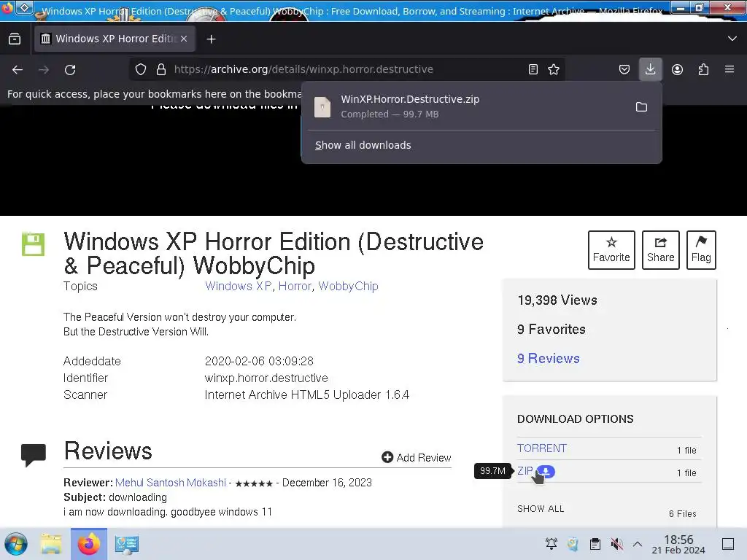
Task: Open the Start menu
Action: tap(16, 544)
